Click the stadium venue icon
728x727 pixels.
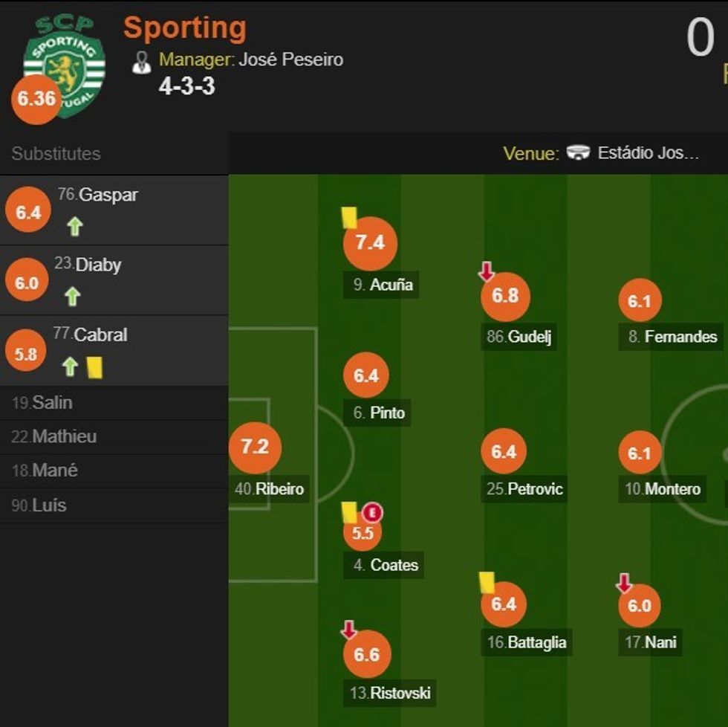point(578,153)
